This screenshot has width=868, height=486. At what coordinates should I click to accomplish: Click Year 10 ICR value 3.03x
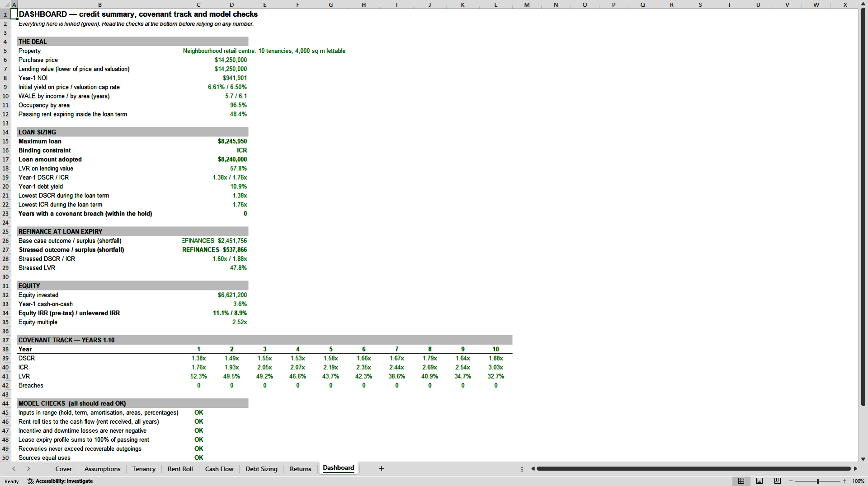point(495,367)
